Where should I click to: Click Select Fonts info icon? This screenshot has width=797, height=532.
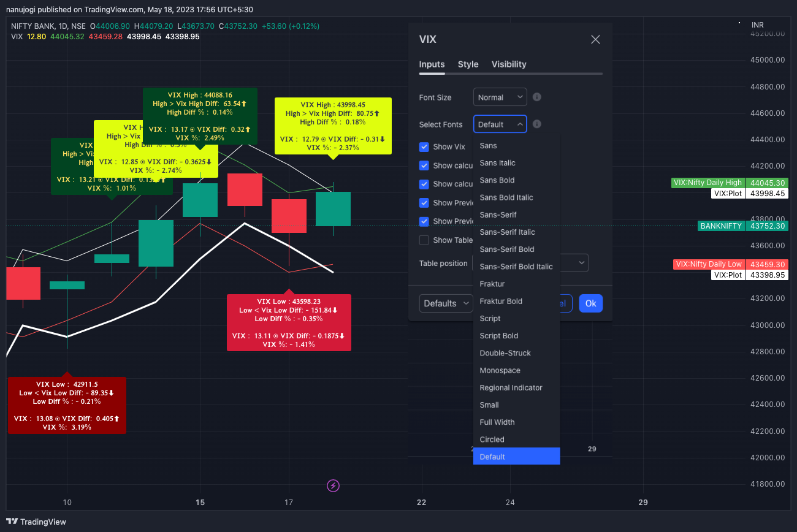(536, 124)
